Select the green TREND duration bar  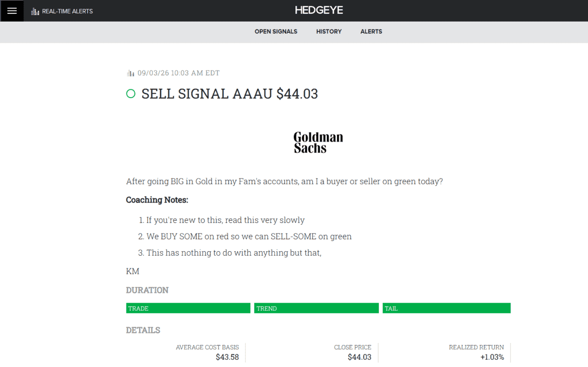pos(317,308)
